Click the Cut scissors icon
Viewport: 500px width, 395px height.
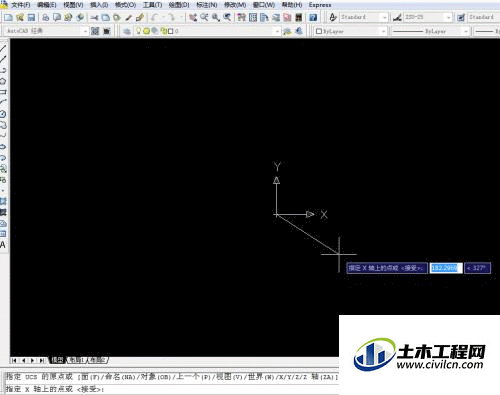(x=94, y=17)
